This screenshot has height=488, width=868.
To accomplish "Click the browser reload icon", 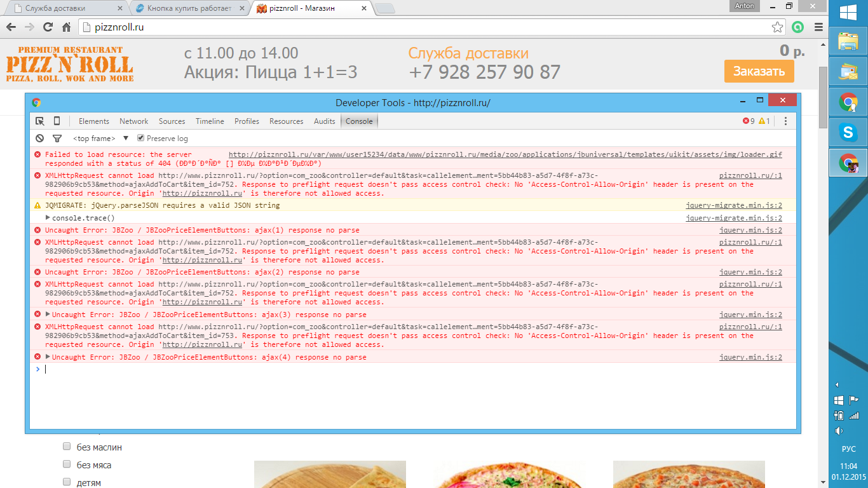I will tap(48, 27).
